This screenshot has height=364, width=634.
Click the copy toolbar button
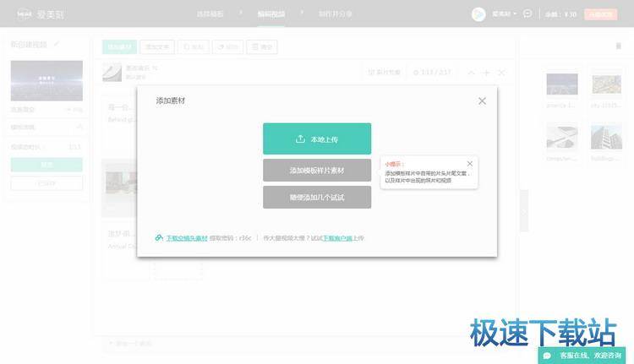coord(194,46)
